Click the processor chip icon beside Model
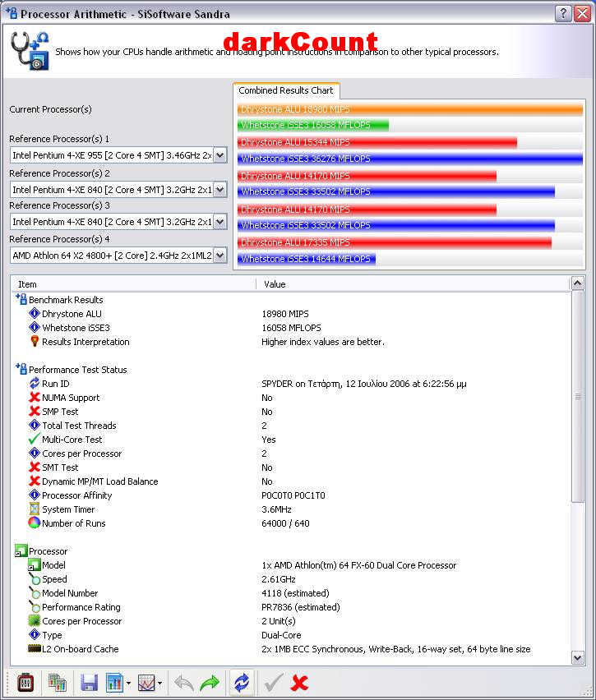Image resolution: width=596 pixels, height=700 pixels. click(x=35, y=564)
